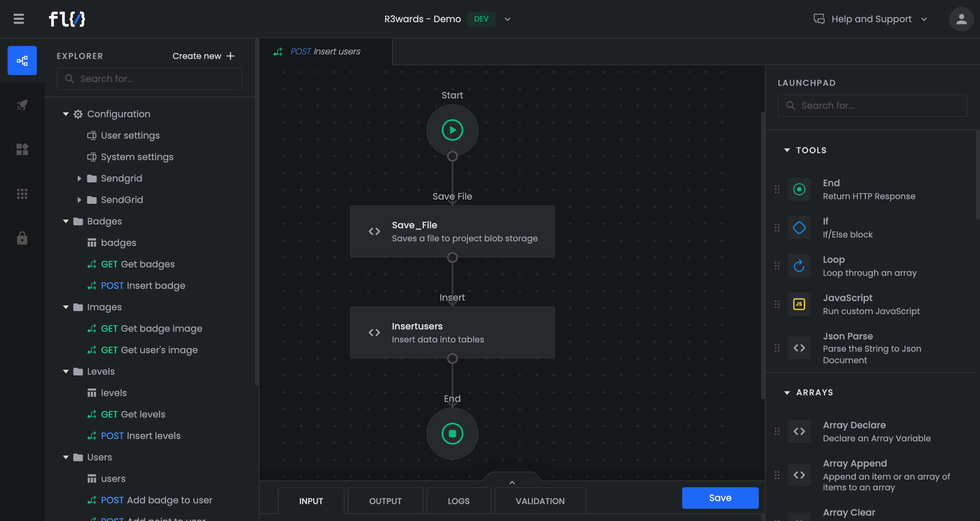This screenshot has width=980, height=521.
Task: Collapse the Configuration tree section
Action: pos(66,114)
